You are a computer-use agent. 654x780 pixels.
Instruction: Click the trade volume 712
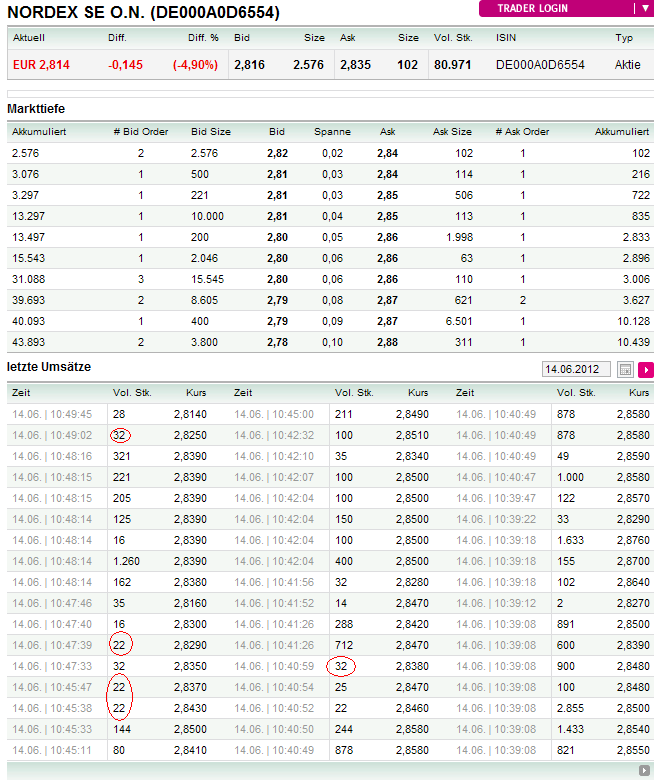point(344,645)
